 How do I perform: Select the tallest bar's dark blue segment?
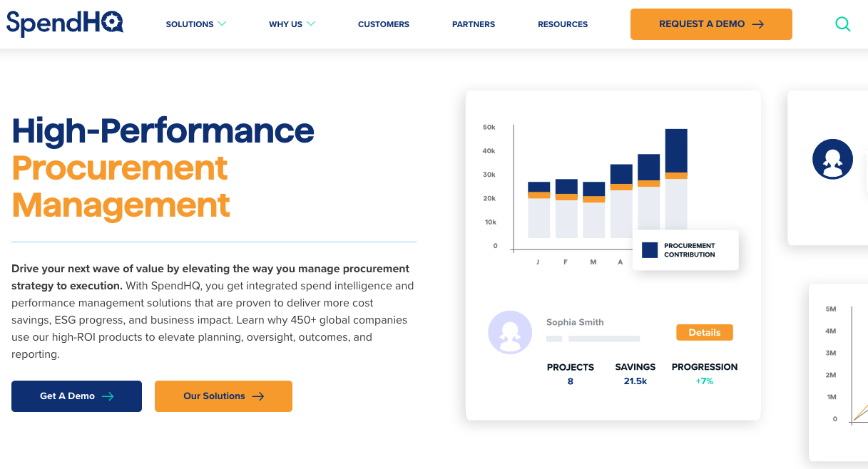point(676,150)
